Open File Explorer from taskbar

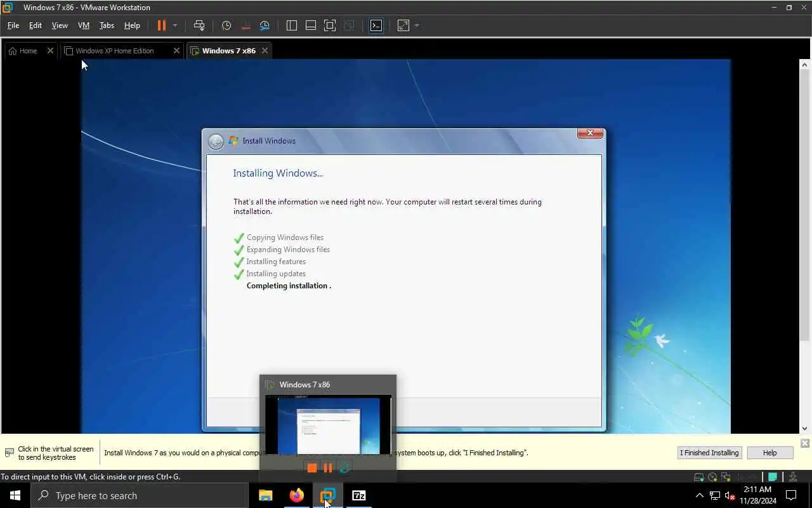tap(265, 495)
